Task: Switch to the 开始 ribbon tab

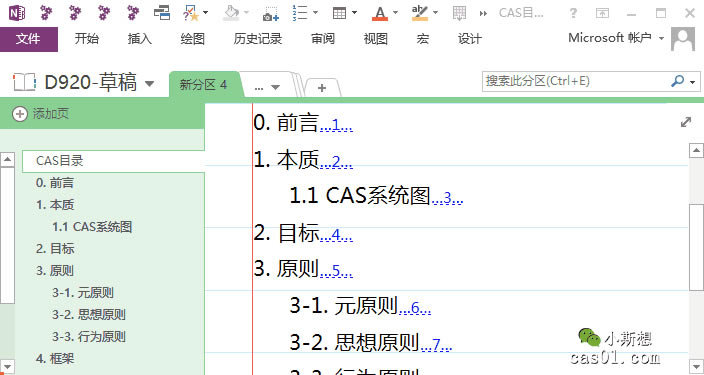Action: coord(87,39)
